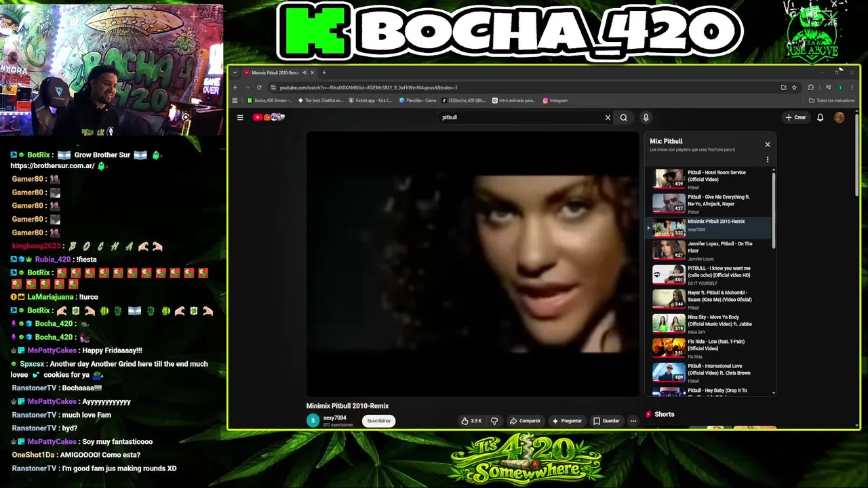This screenshot has height=488, width=868.
Task: Open the Chrome extensions puzzle icon
Action: [x=810, y=87]
